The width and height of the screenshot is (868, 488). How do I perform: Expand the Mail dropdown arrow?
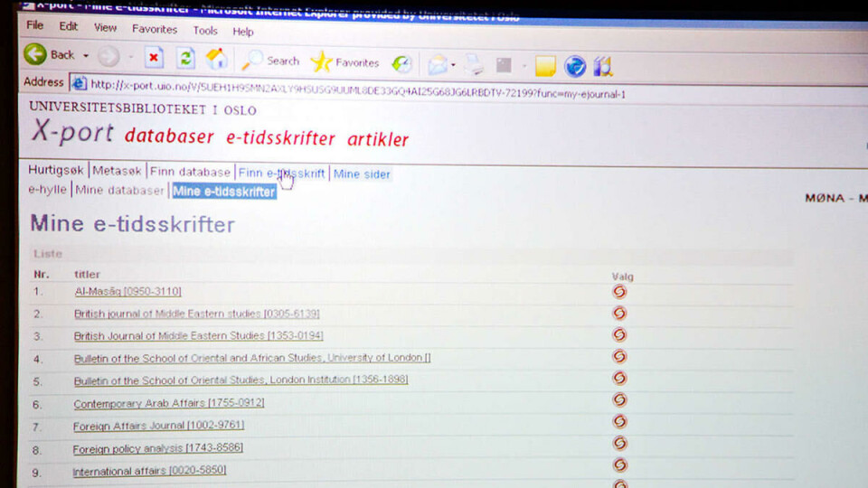[453, 65]
